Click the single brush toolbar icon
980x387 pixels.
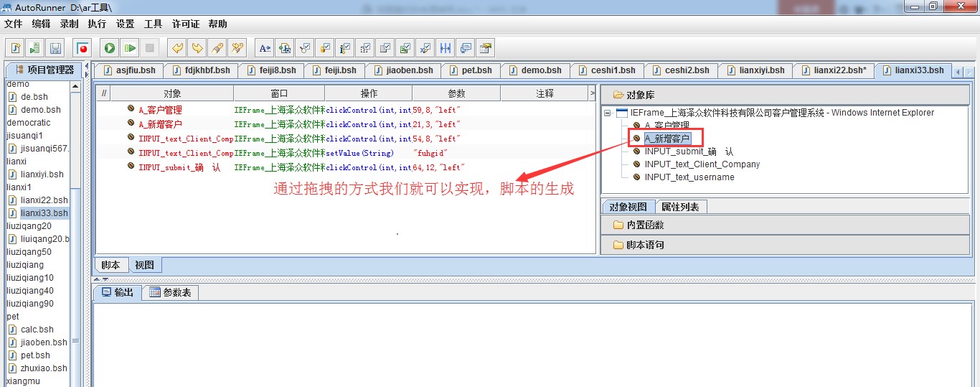point(217,48)
